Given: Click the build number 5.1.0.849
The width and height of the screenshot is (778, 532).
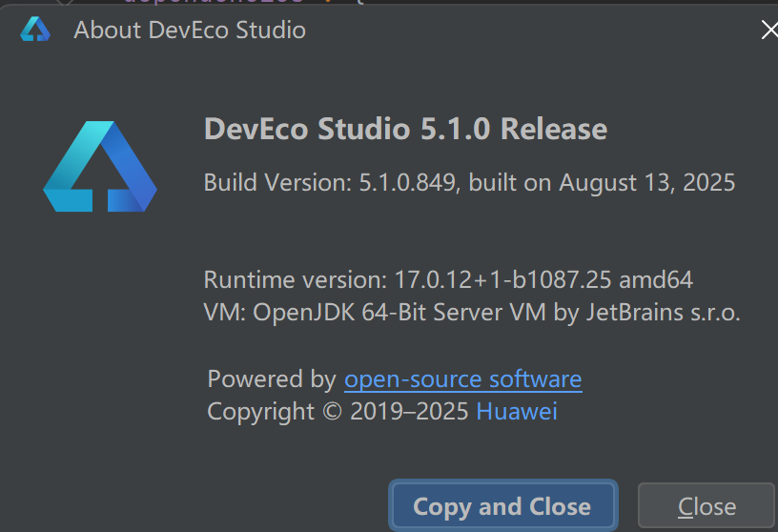Looking at the screenshot, I should (x=410, y=182).
